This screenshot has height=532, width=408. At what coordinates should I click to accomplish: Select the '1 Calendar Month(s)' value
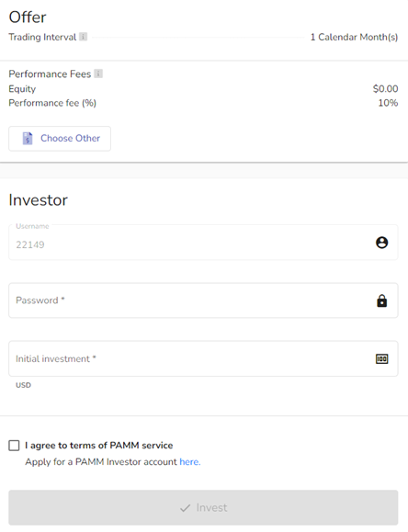pos(354,37)
